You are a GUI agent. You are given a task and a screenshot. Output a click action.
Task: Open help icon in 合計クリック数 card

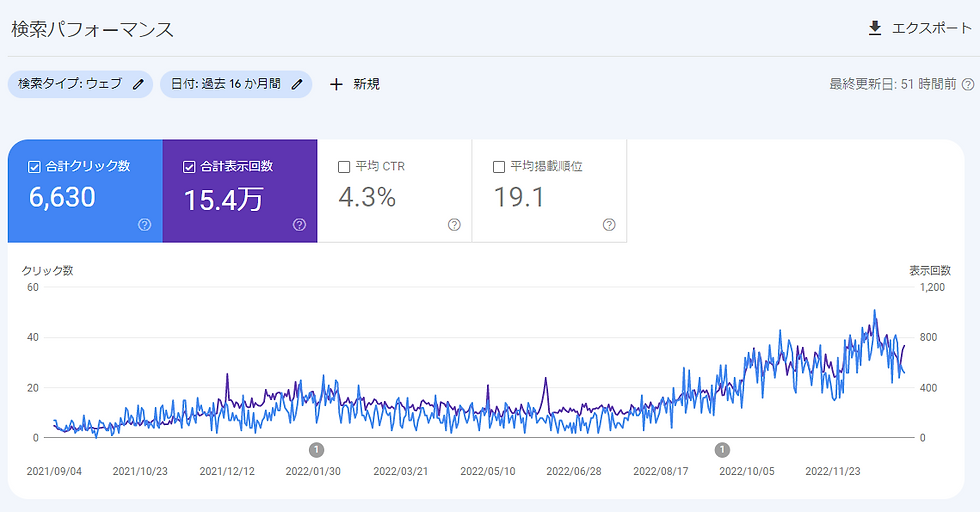click(x=144, y=224)
